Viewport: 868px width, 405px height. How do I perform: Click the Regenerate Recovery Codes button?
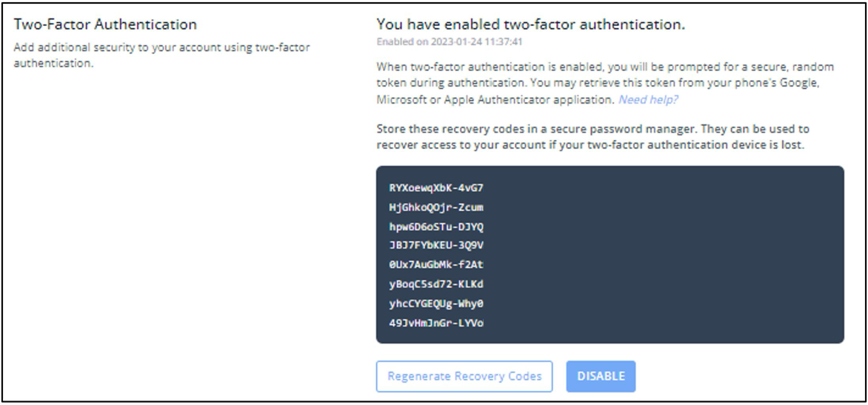pyautogui.click(x=464, y=376)
